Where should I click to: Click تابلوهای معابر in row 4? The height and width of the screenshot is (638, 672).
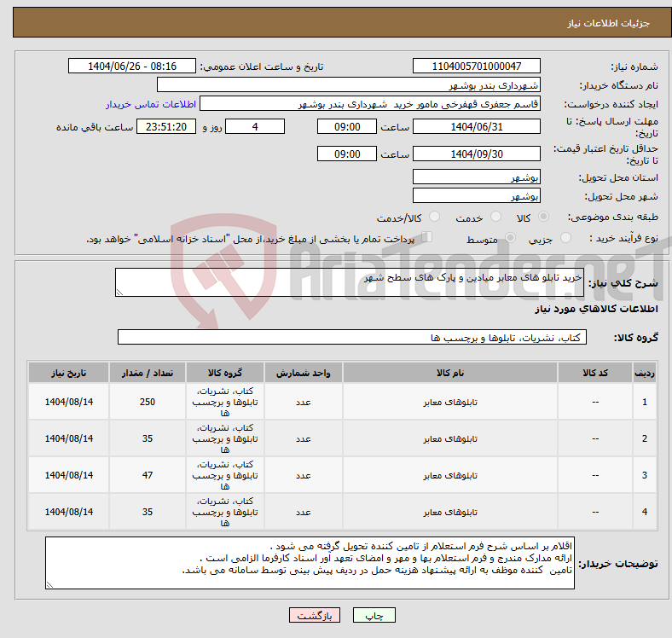click(450, 512)
